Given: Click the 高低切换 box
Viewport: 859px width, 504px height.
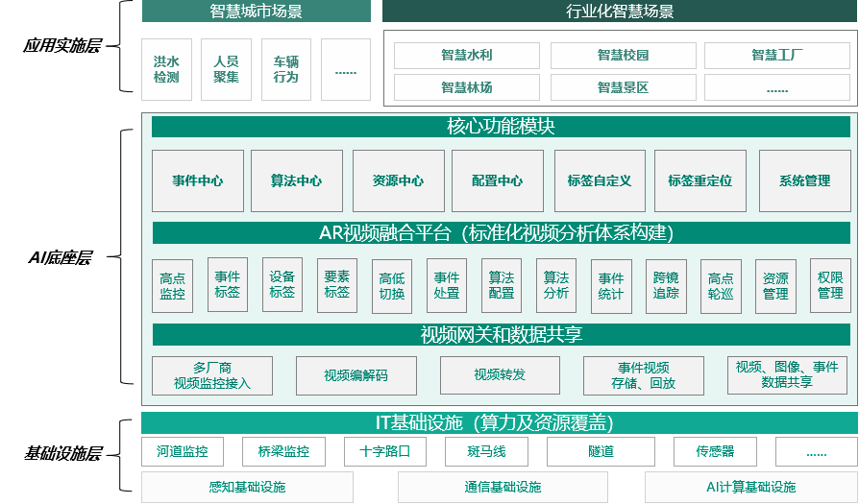Looking at the screenshot, I should click(x=392, y=286).
